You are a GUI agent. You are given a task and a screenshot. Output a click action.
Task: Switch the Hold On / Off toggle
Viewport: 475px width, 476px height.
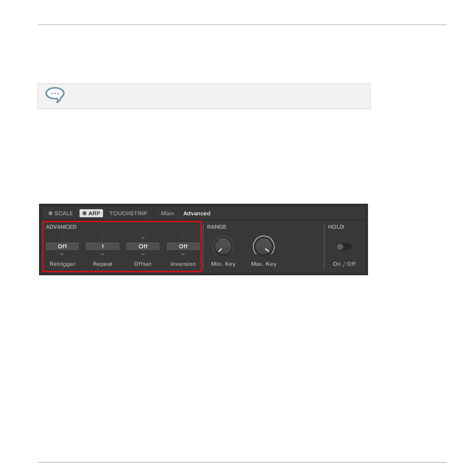point(344,247)
